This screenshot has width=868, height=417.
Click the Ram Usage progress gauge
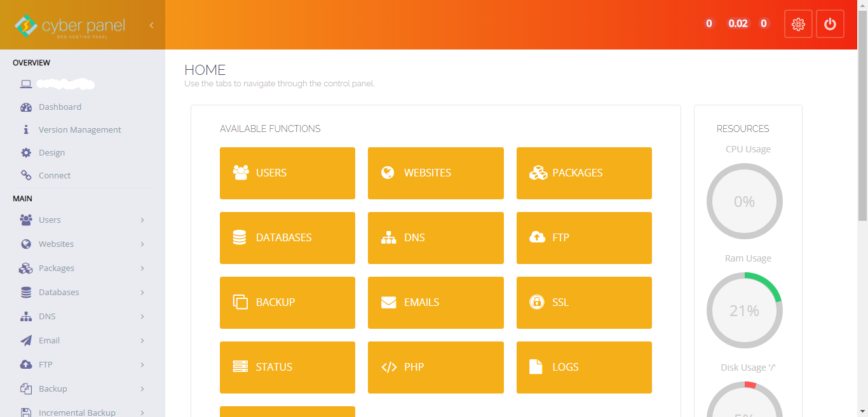745,310
